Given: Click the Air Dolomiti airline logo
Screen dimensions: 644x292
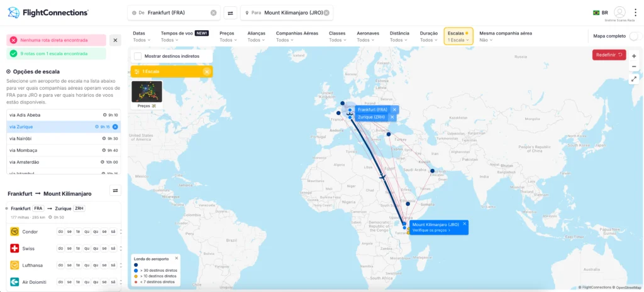Looking at the screenshot, I should pyautogui.click(x=15, y=282).
